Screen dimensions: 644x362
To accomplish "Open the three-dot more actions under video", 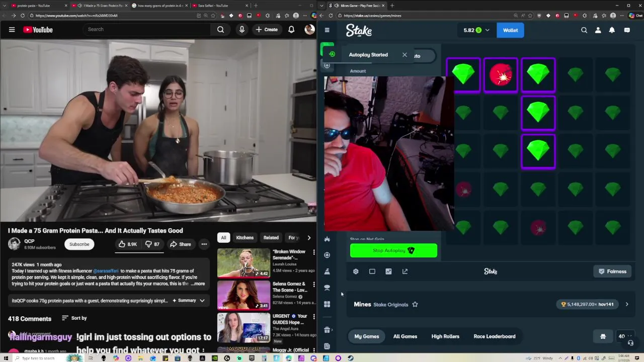I will point(204,244).
